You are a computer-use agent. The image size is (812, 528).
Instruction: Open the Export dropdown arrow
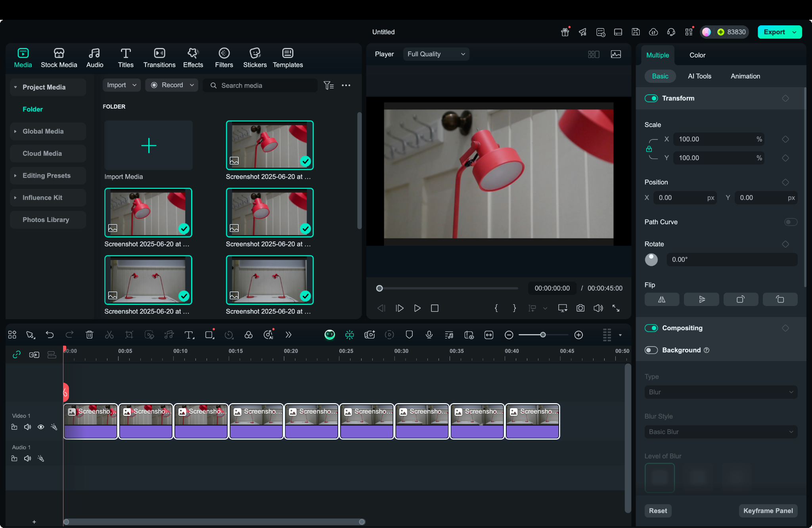(x=794, y=32)
